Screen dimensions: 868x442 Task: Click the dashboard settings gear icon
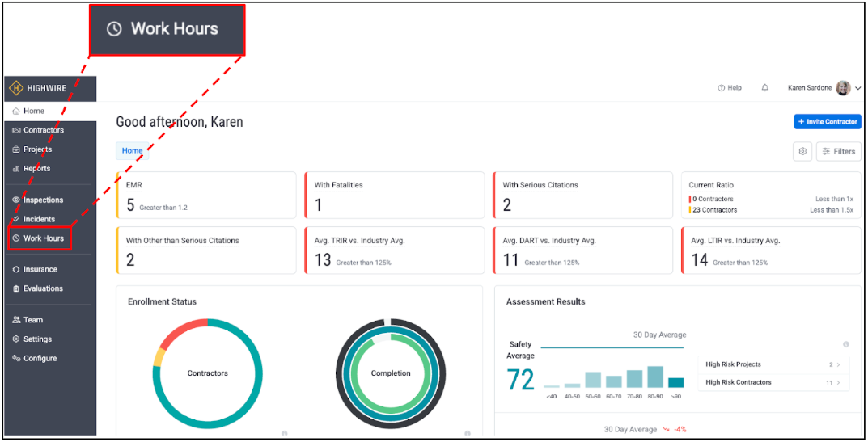point(802,151)
